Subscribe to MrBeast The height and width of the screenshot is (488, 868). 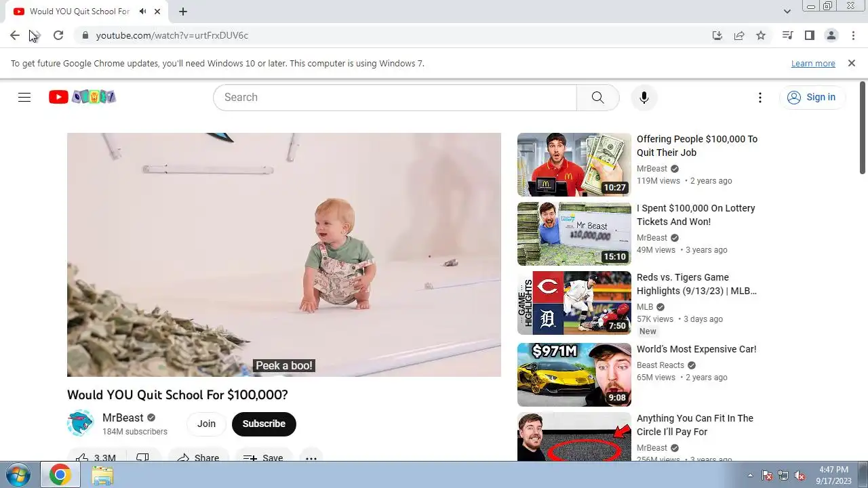pos(264,424)
